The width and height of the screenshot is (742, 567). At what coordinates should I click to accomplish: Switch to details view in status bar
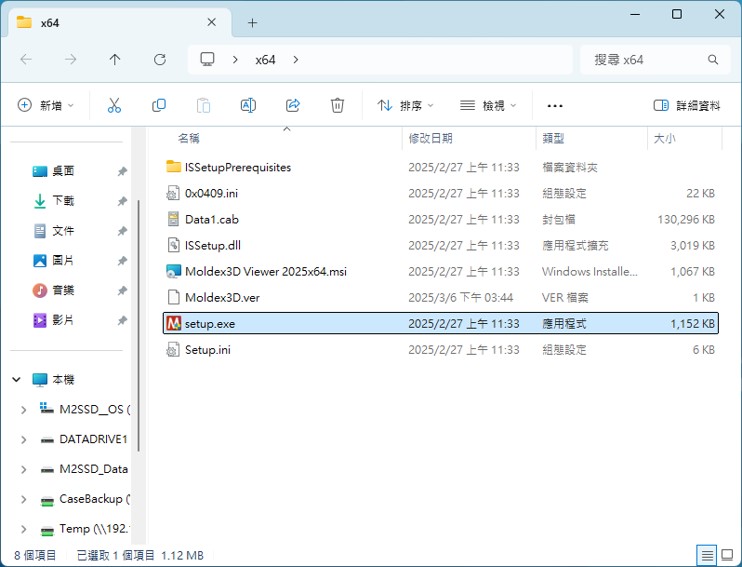707,555
